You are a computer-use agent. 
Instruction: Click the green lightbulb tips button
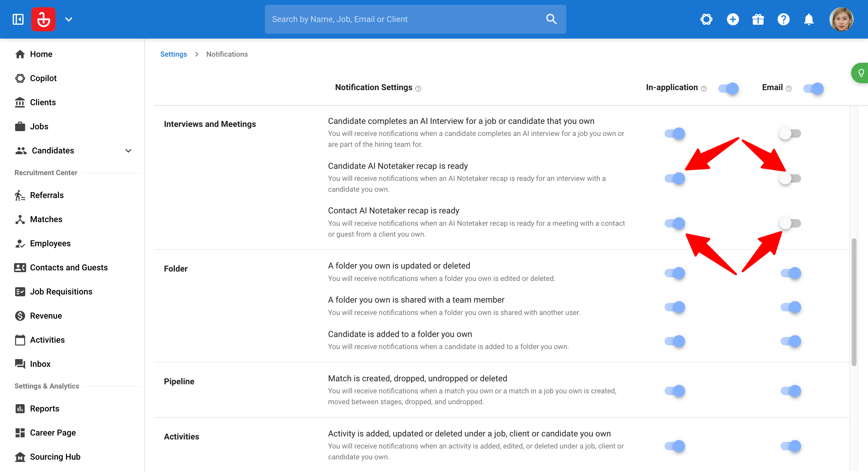[x=860, y=73]
